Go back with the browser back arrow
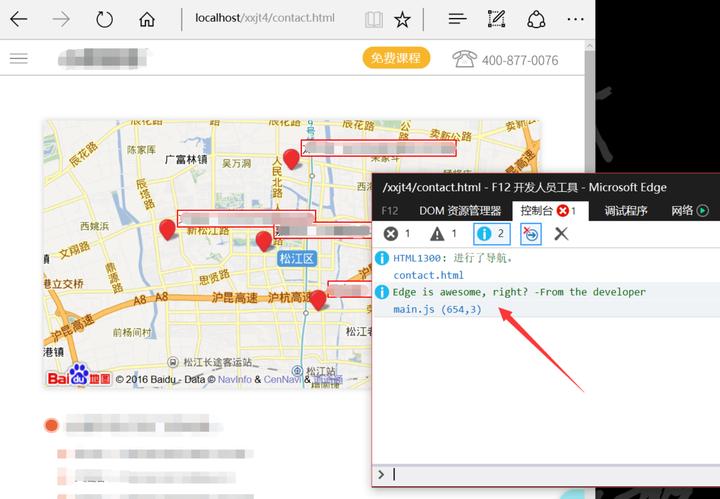This screenshot has height=499, width=720. click(x=18, y=19)
